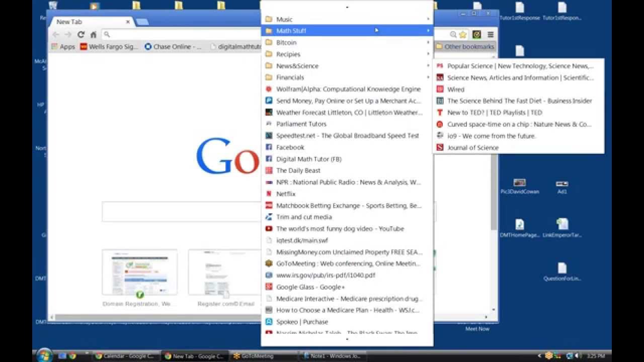Expand the Financials submenu arrow
644x362 pixels.
(x=428, y=77)
